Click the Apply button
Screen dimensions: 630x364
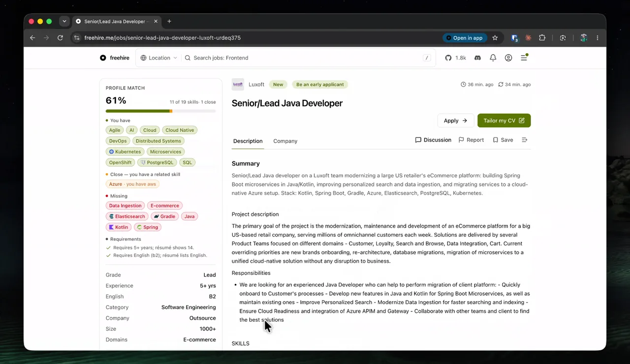click(x=455, y=121)
